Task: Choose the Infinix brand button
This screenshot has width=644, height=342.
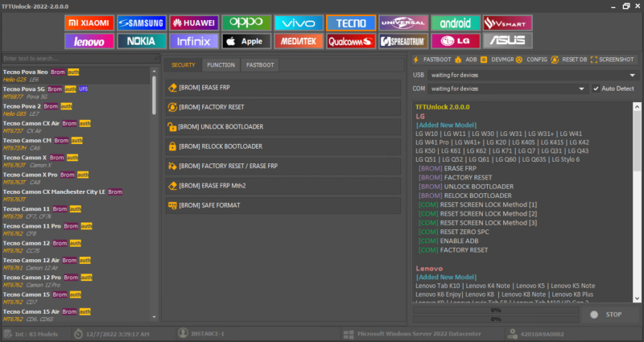Action: click(x=194, y=41)
